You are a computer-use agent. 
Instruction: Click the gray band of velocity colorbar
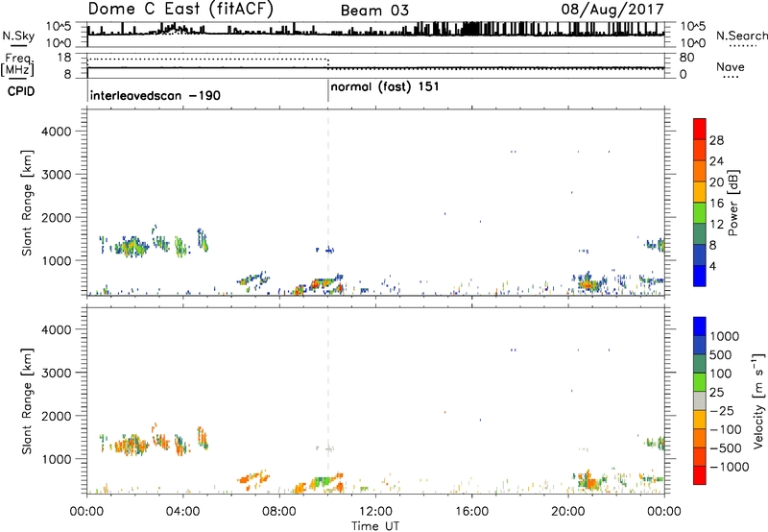pyautogui.click(x=700, y=401)
